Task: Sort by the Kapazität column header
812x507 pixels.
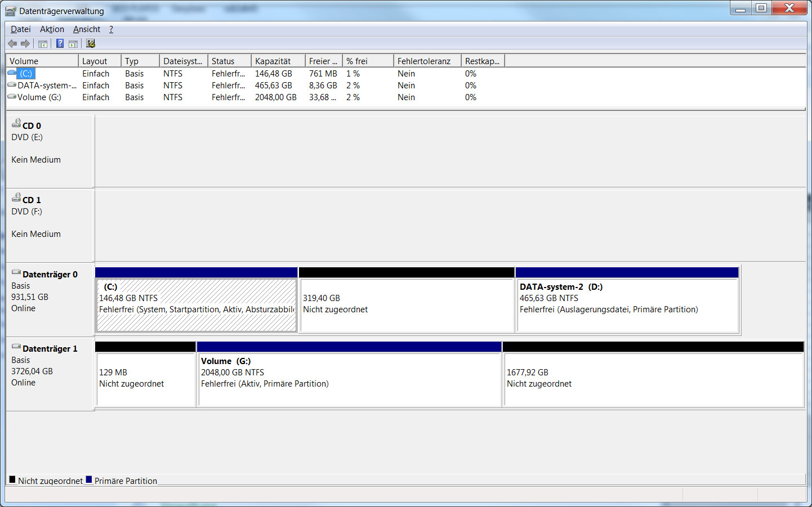Action: coord(278,61)
